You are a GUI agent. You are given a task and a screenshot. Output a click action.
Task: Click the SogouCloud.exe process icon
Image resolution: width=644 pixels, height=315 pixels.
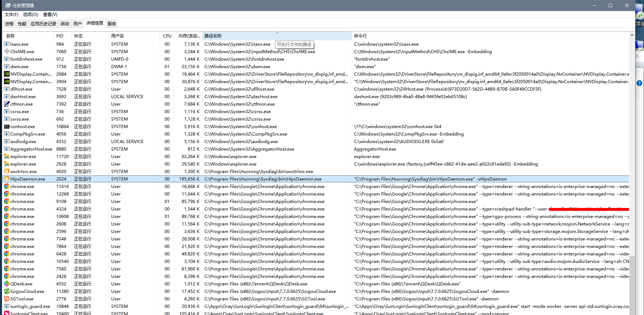coord(6,291)
